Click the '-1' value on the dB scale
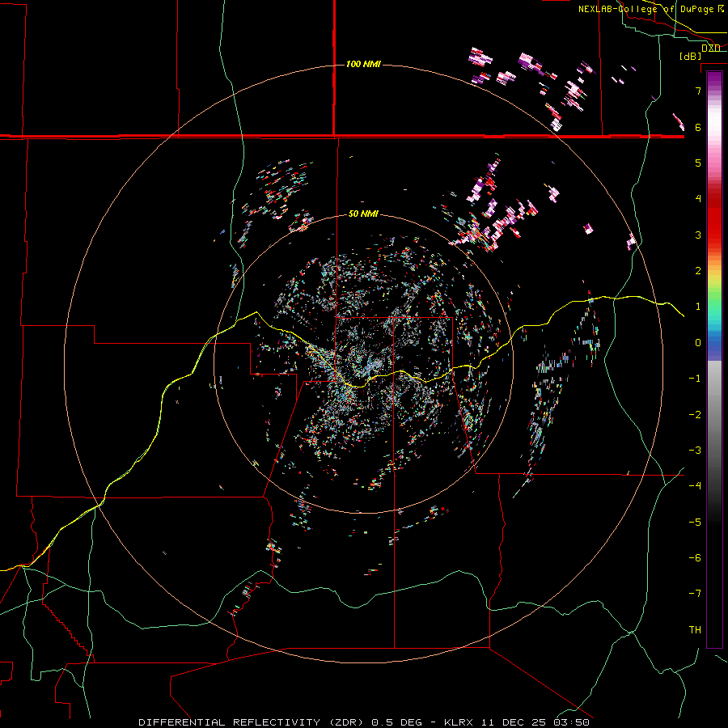Image resolution: width=728 pixels, height=728 pixels. (x=695, y=379)
